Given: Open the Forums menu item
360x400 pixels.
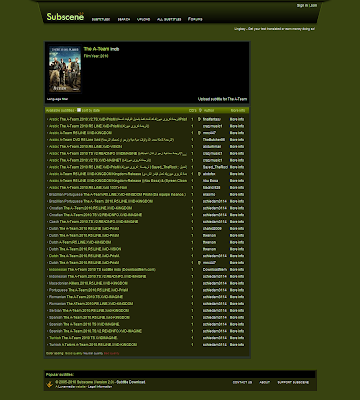Looking at the screenshot, I should [x=195, y=19].
